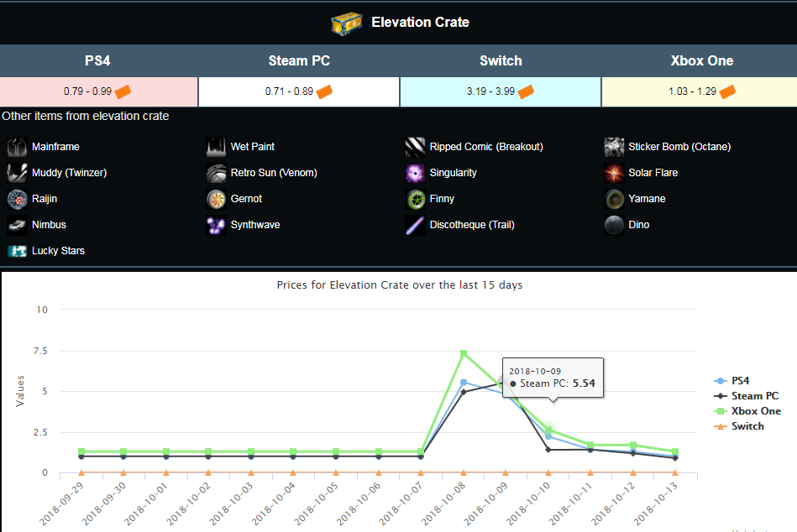Open the Nimbus item link
The width and height of the screenshot is (797, 532).
point(50,225)
